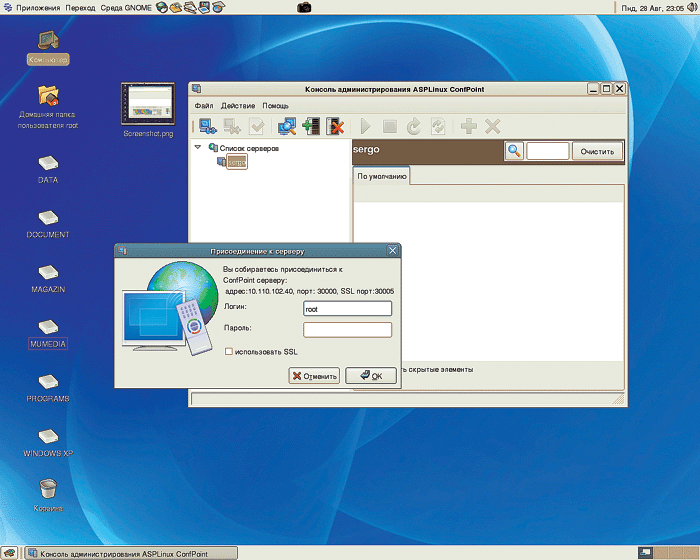This screenshot has width=700, height=560.
Task: Click the play start toolbar icon
Action: 366,126
